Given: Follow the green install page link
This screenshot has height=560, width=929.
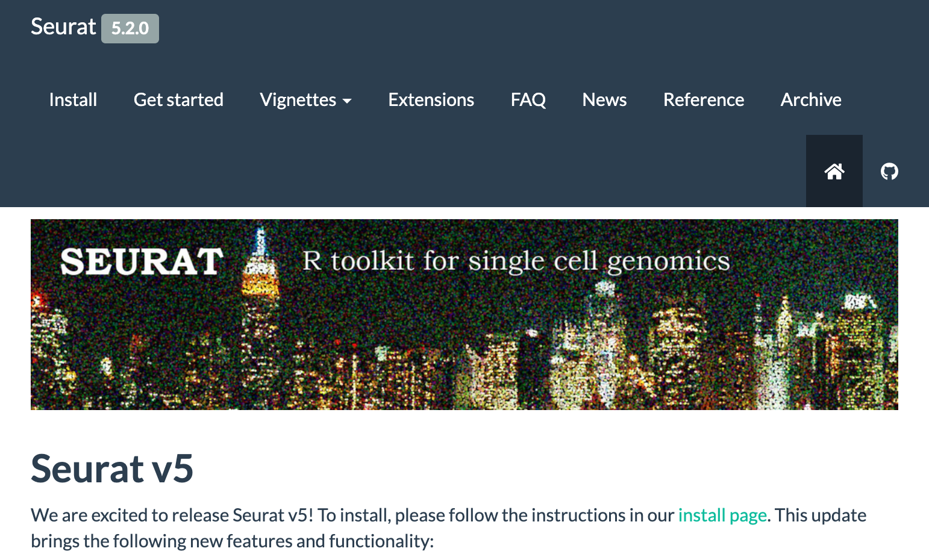Looking at the screenshot, I should pos(722,515).
